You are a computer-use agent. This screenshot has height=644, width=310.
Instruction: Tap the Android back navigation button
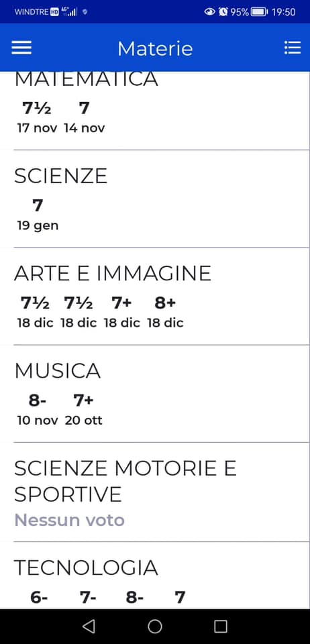coord(89,627)
